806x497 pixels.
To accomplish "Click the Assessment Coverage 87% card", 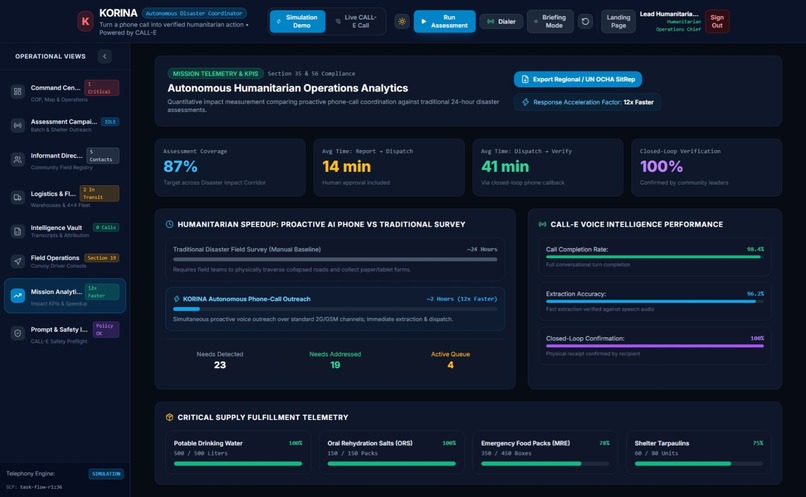I will [x=230, y=168].
